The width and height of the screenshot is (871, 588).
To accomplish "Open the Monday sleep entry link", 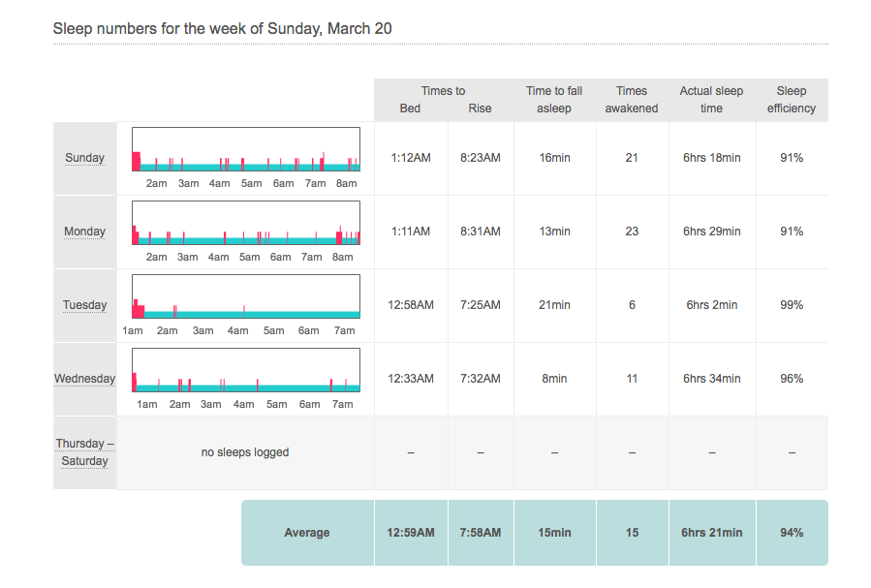I will tap(84, 232).
